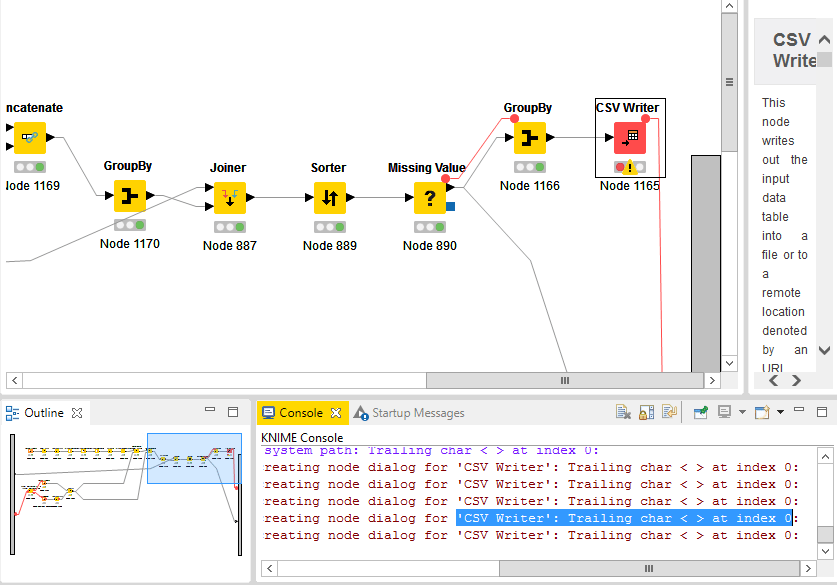
Task: Select the Joiner node
Action: pos(229,198)
